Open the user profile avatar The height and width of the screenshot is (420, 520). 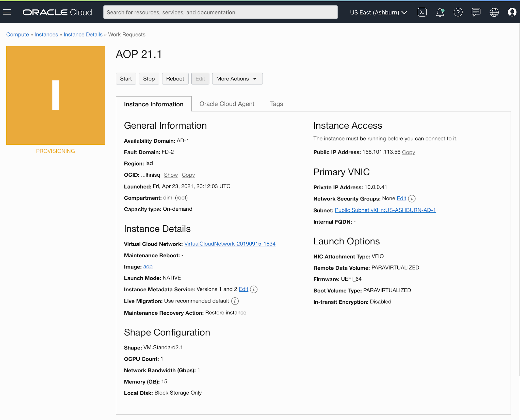[512, 12]
